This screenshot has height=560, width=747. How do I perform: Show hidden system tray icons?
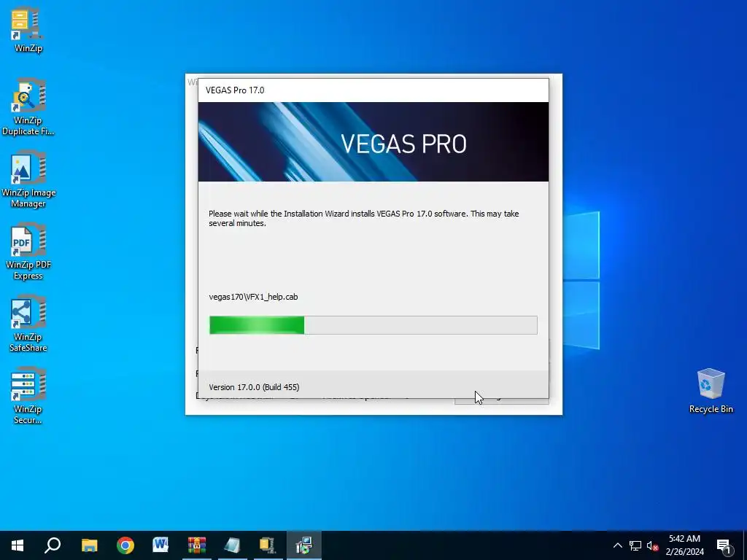617,545
